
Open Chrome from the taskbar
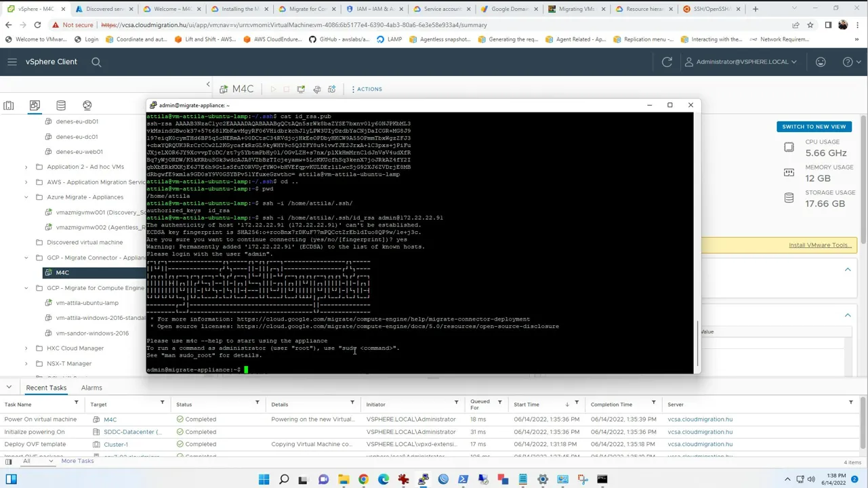363,480
